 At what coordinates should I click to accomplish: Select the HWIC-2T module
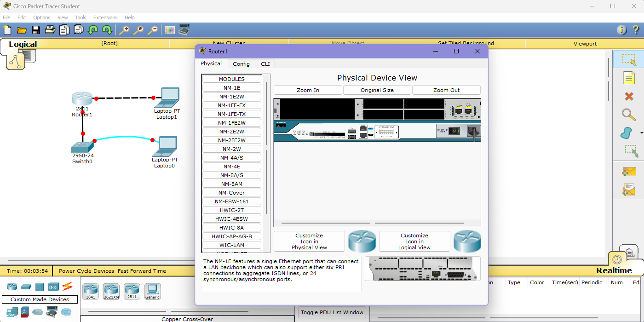click(232, 210)
